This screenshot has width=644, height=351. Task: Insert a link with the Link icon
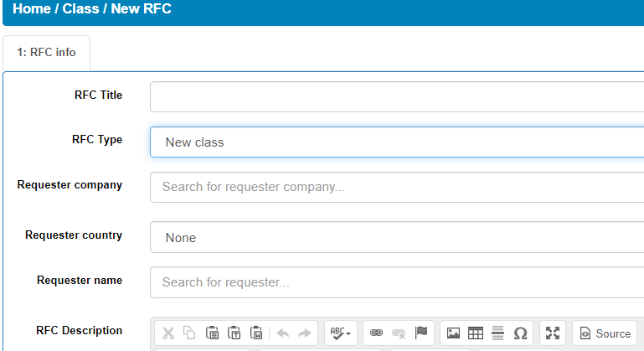376,333
